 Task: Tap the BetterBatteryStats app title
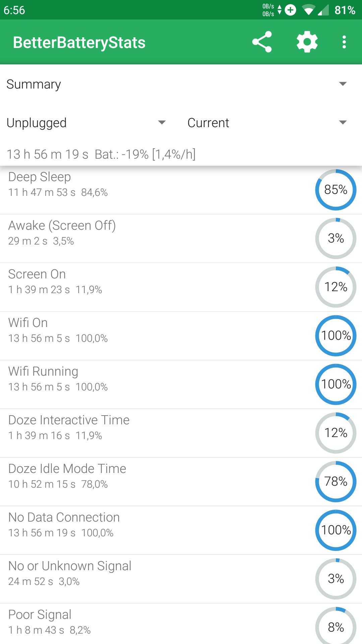pyautogui.click(x=79, y=43)
